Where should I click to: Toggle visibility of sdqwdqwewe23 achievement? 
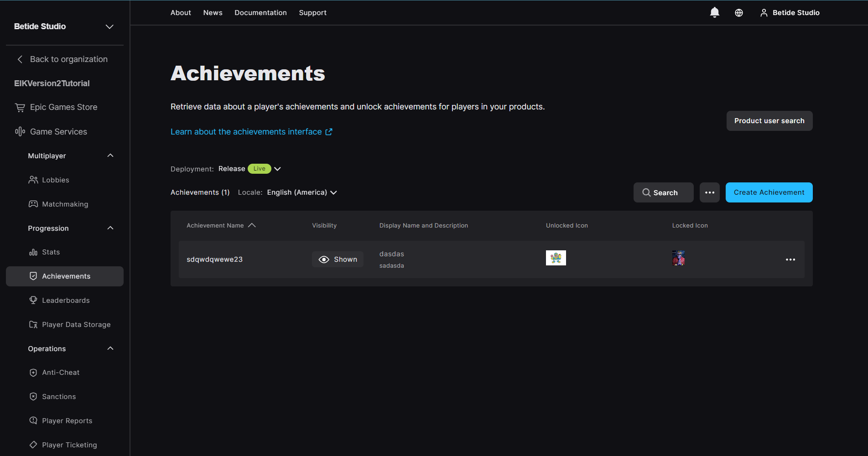[x=338, y=259]
